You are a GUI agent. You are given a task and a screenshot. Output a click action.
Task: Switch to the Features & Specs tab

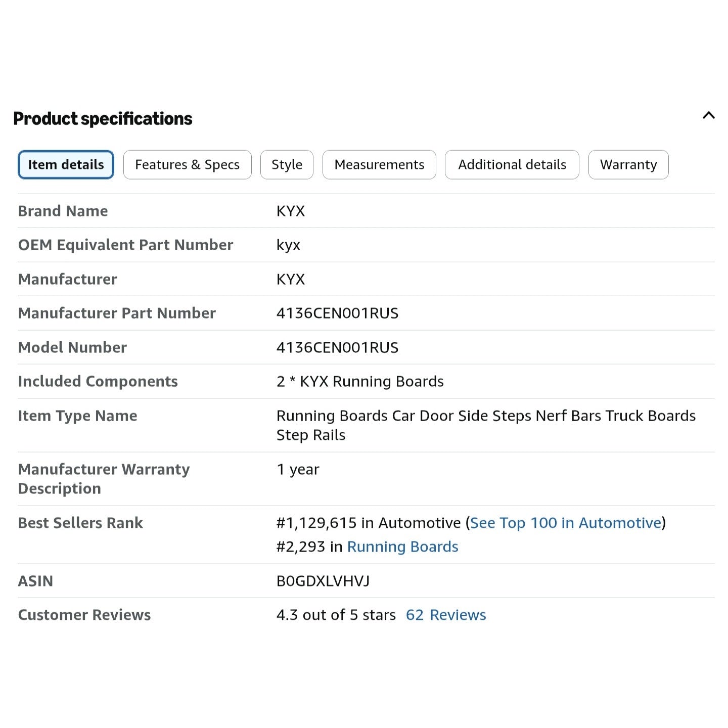[x=187, y=165]
